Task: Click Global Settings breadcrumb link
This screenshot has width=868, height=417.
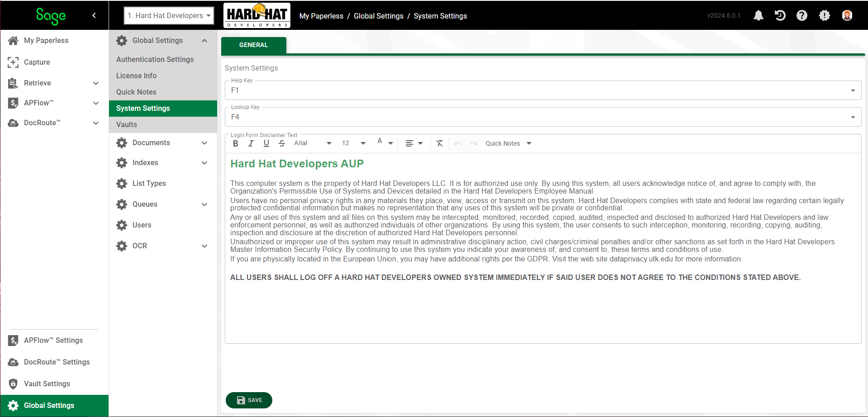Action: (379, 16)
